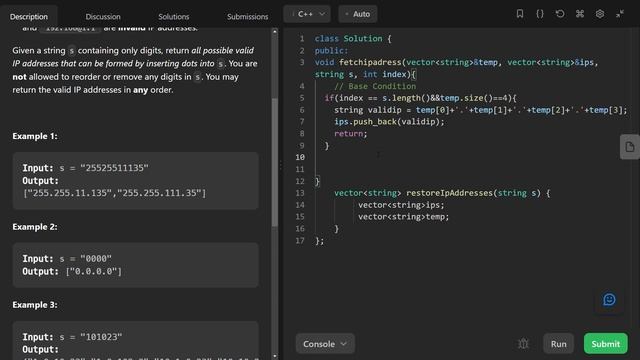Click the scroll down arrow of description panel
640x360 pixels.
click(275, 356)
